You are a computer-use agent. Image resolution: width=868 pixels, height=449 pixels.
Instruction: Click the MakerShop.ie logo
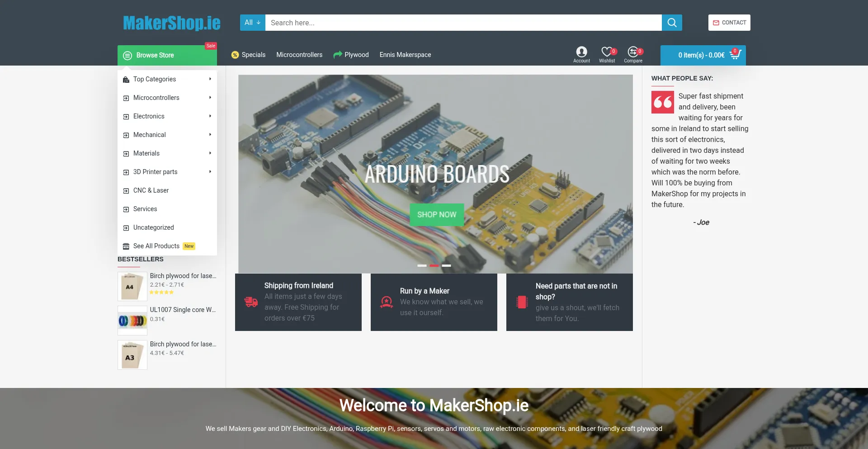(x=172, y=23)
